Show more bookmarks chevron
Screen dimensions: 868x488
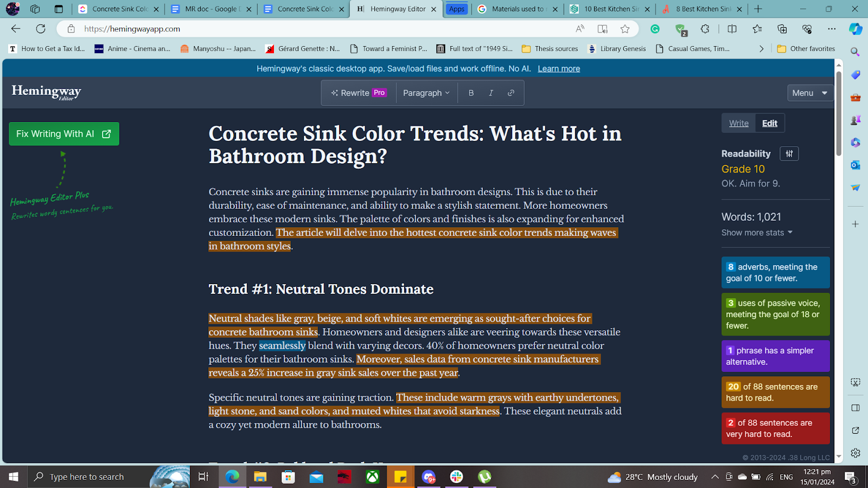coord(761,49)
